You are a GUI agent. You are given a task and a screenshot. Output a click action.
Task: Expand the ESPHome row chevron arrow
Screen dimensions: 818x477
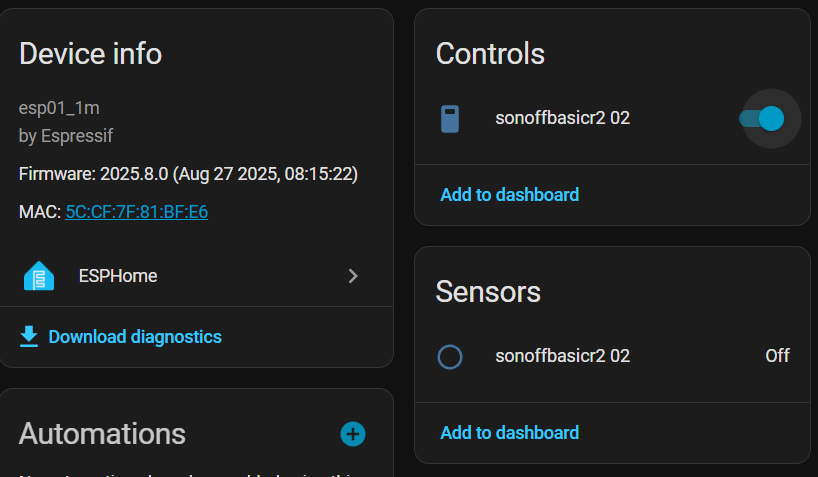[353, 276]
